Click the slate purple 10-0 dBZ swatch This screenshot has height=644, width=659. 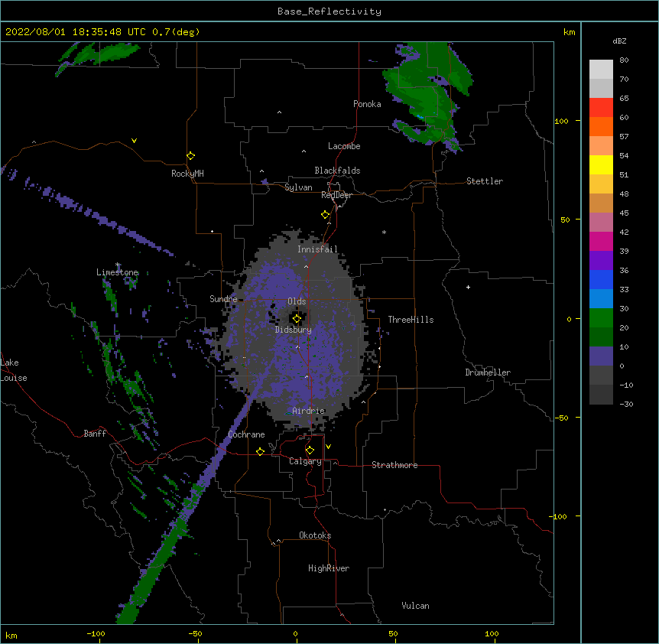point(601,356)
